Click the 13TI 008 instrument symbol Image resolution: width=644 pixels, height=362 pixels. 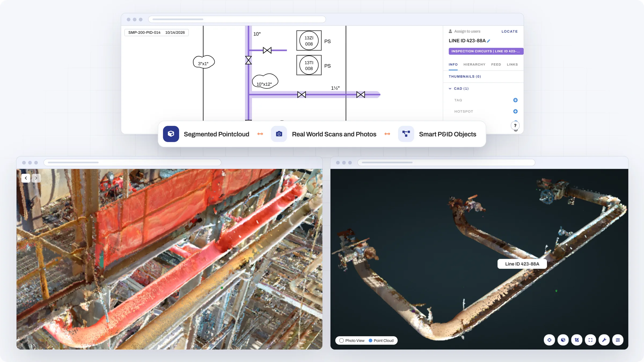click(309, 65)
